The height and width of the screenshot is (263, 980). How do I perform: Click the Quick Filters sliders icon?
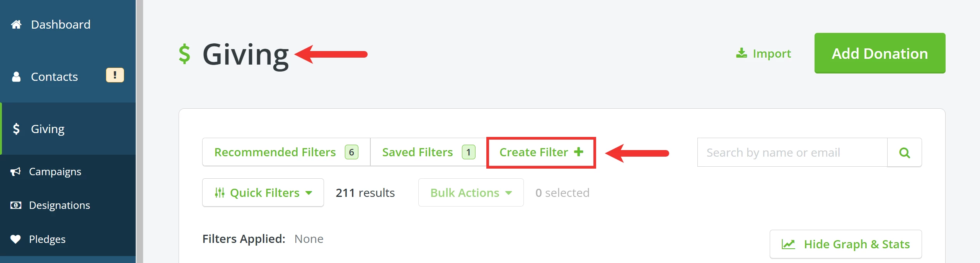[x=220, y=193]
